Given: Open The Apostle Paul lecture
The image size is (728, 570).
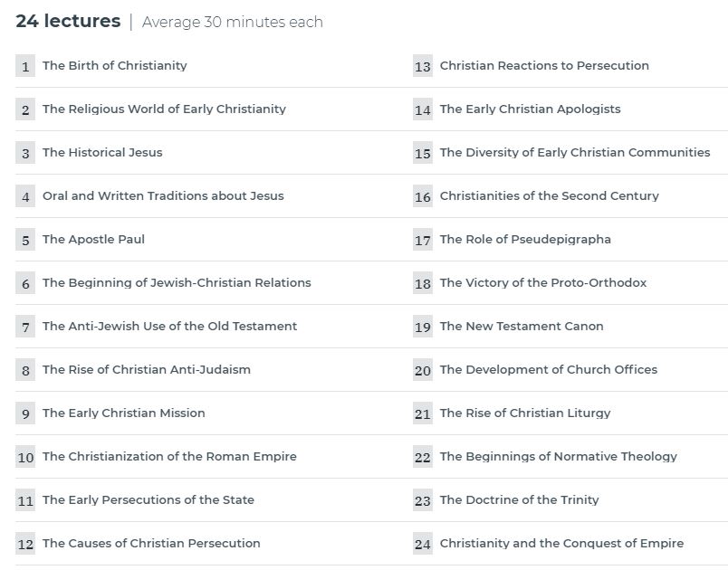Looking at the screenshot, I should point(94,240).
